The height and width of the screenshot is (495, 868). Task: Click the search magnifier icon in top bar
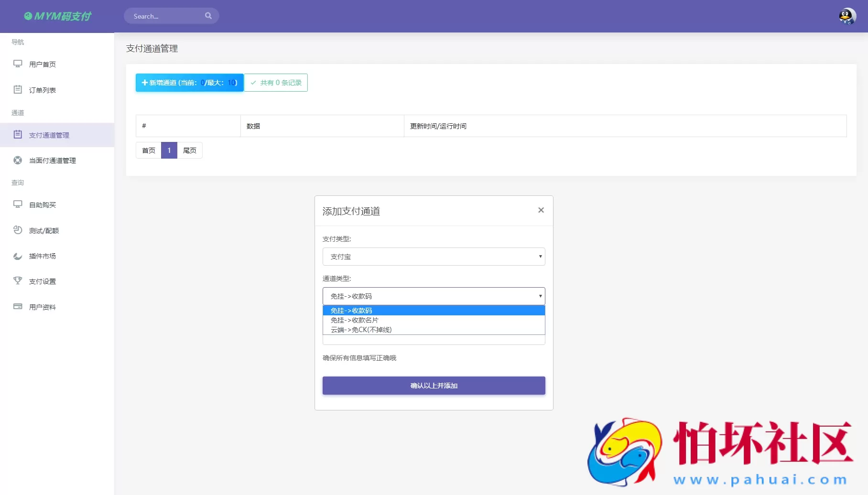pyautogui.click(x=208, y=15)
